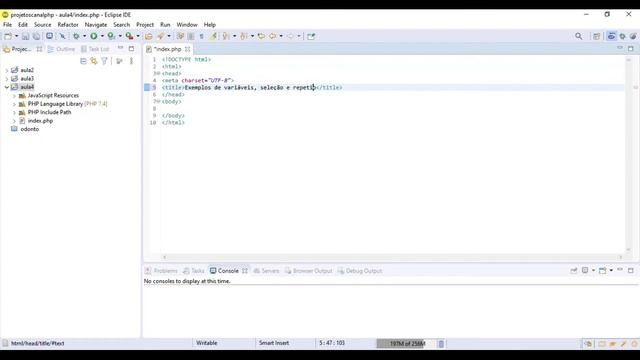Click Open Console icon in Console toolbar
Image resolution: width=640 pixels, height=360 pixels.
click(x=604, y=271)
